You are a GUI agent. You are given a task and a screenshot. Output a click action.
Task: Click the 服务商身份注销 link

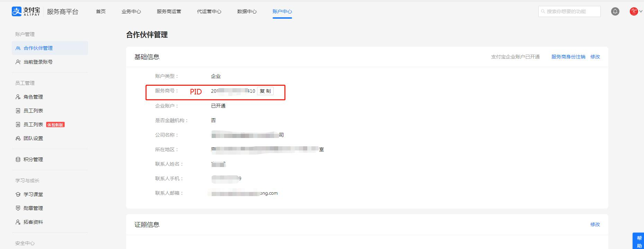[568, 57]
